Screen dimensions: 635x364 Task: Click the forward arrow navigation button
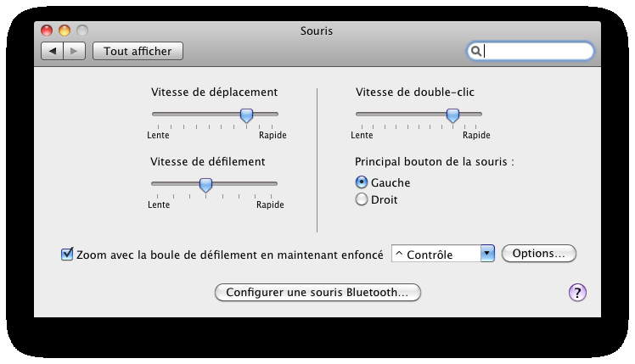pos(74,52)
